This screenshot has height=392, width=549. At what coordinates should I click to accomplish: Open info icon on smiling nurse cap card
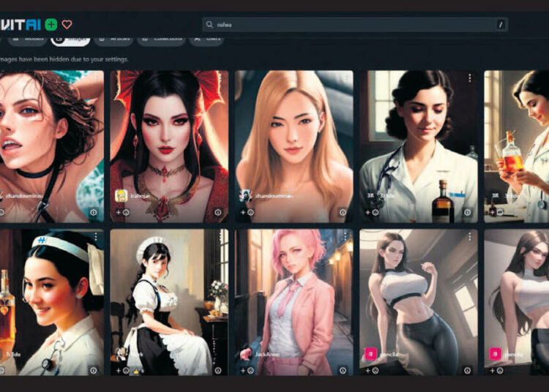[x=93, y=370]
